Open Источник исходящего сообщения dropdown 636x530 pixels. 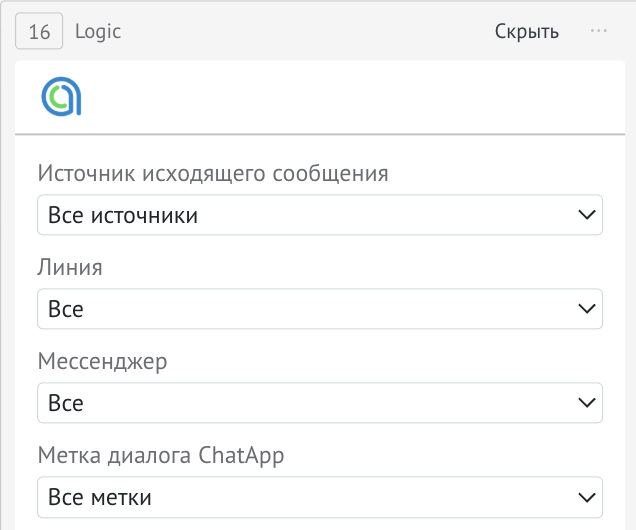(x=318, y=215)
